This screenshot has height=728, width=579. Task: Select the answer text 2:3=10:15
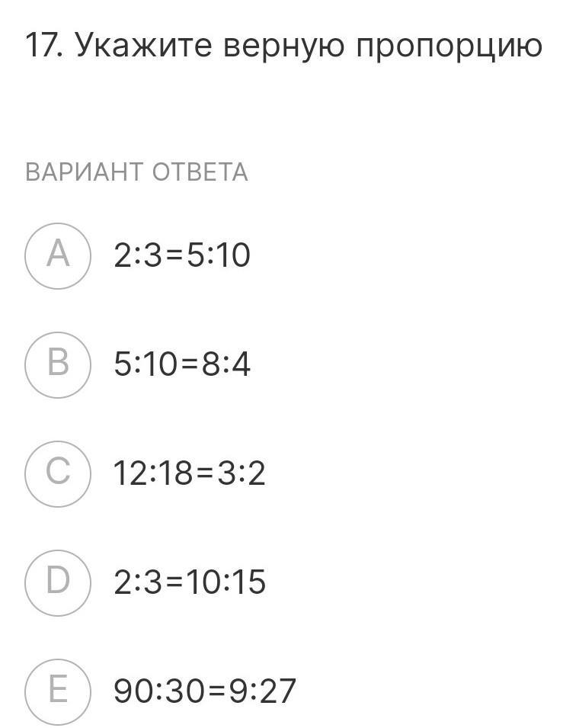click(190, 583)
